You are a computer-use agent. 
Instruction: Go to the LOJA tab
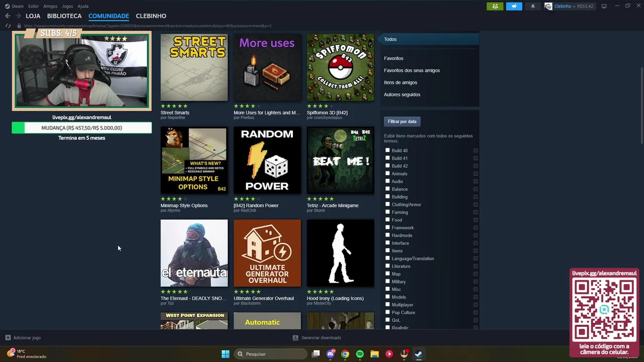click(33, 16)
